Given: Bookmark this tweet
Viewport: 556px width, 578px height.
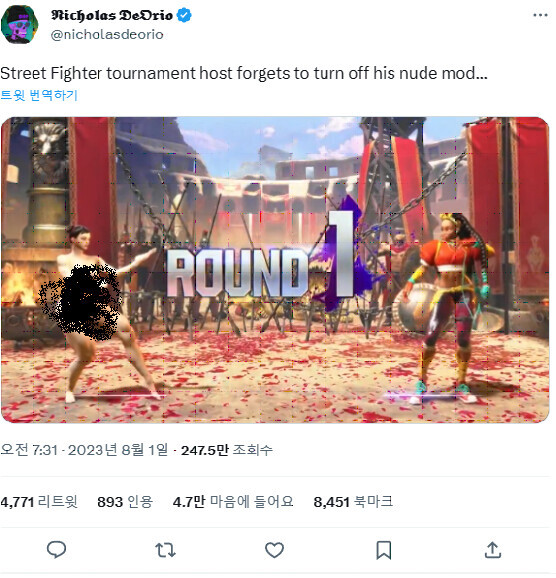Looking at the screenshot, I should point(383,550).
